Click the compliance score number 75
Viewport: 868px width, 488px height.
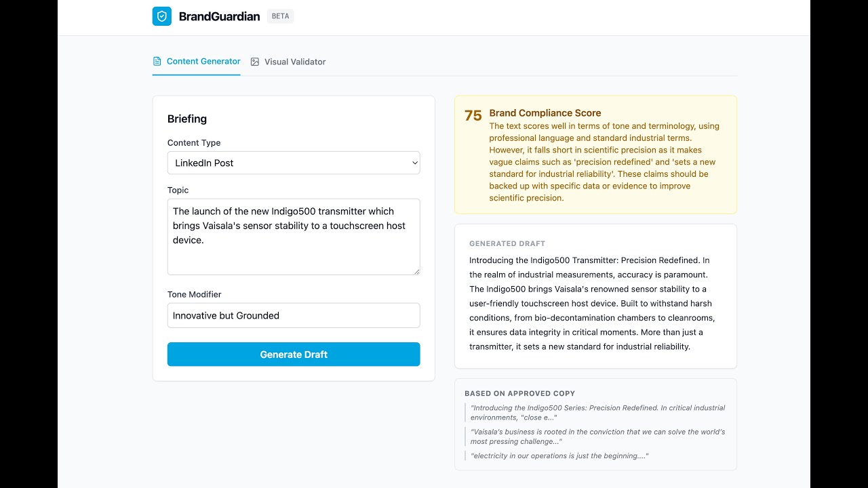point(473,116)
